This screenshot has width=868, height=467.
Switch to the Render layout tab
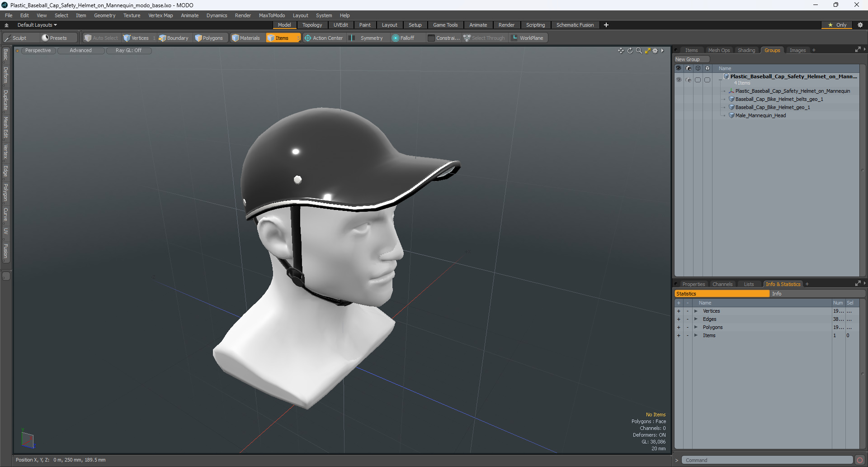click(506, 25)
